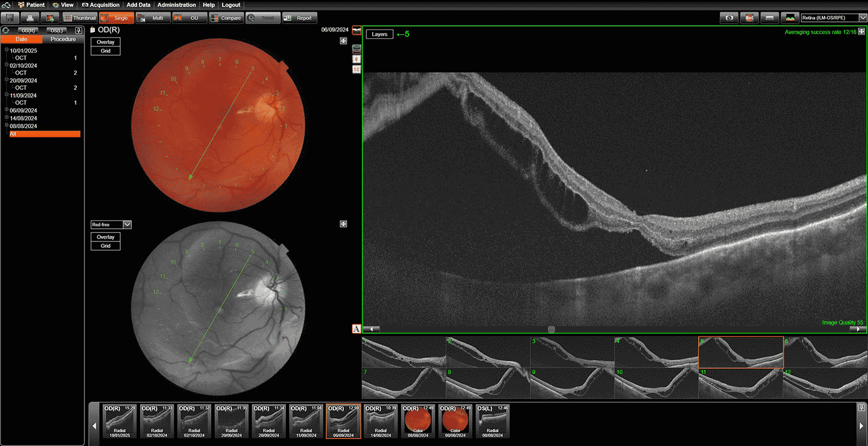Toggle the Grid on the red-free image
Image resolution: width=868 pixels, height=446 pixels.
click(105, 246)
